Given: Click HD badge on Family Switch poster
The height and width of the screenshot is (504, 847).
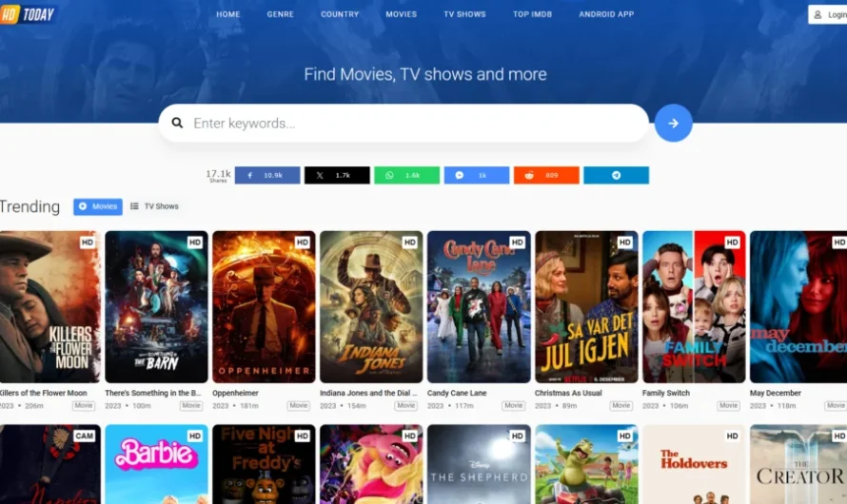Looking at the screenshot, I should pos(732,242).
